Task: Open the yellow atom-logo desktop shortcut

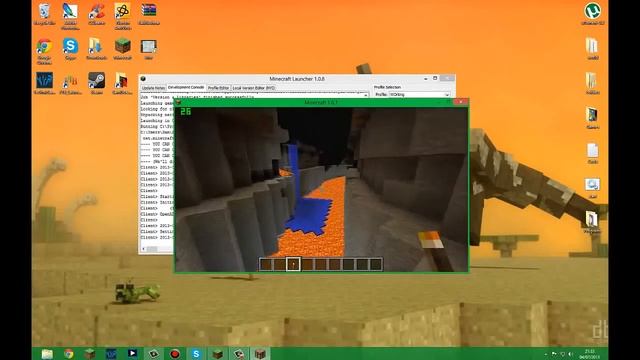Action: (122, 16)
